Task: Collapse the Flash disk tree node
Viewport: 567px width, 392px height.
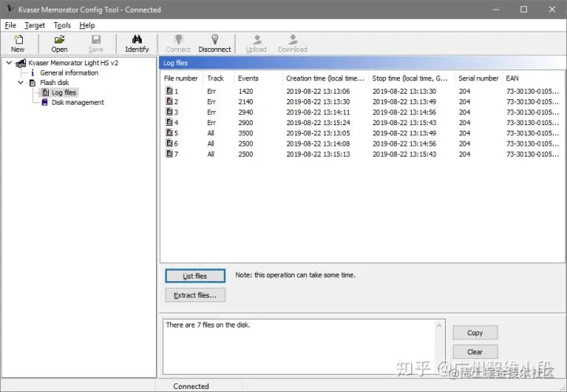Action: pos(20,83)
